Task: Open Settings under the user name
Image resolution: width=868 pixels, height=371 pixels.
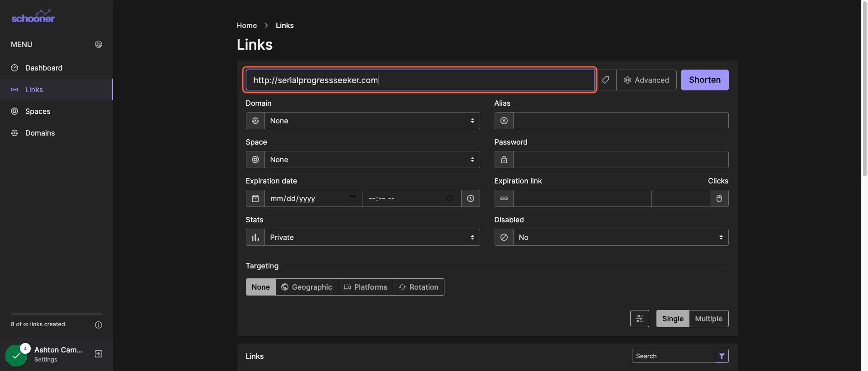Action: tap(46, 360)
